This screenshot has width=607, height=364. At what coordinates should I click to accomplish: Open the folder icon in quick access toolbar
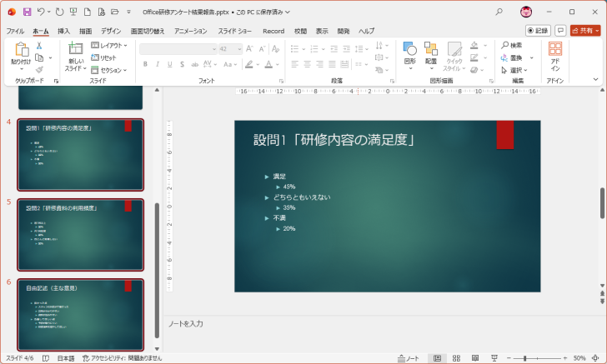pyautogui.click(x=115, y=12)
